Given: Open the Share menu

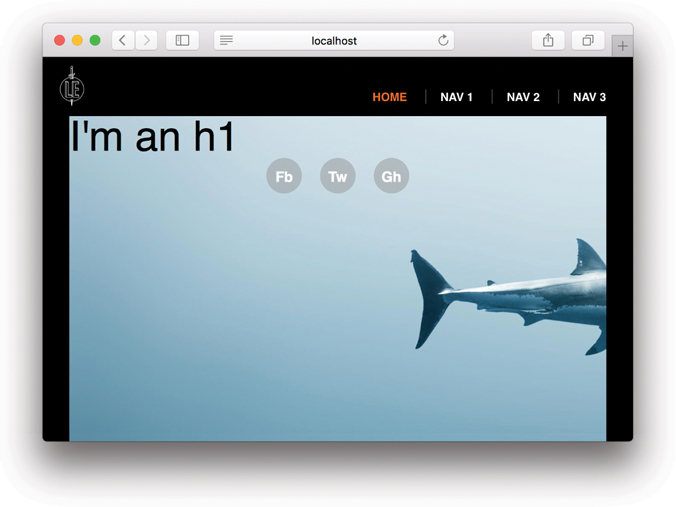Looking at the screenshot, I should pos(548,40).
